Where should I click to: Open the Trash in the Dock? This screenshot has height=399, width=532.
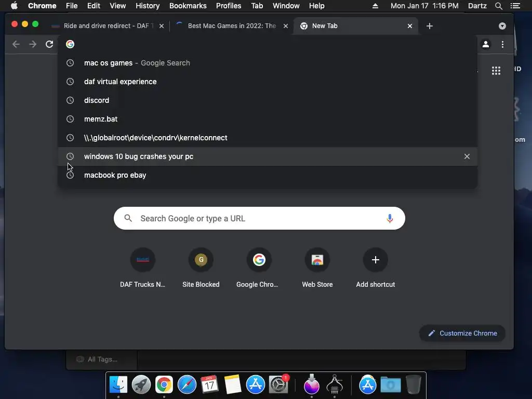[414, 384]
